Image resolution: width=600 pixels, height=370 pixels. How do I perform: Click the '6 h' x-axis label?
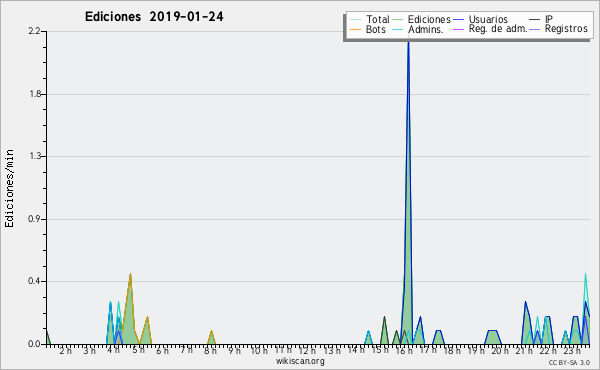coord(162,351)
